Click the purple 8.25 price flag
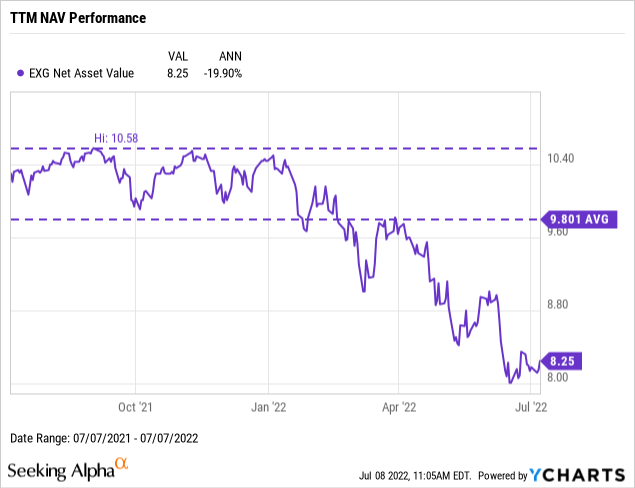 tap(558, 360)
